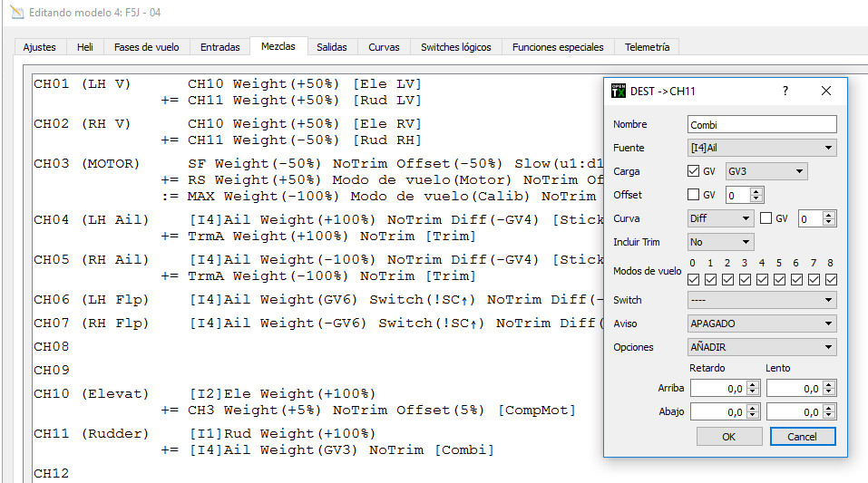Click the OpenTX icon in dialog title
The height and width of the screenshot is (483, 868).
[x=619, y=91]
